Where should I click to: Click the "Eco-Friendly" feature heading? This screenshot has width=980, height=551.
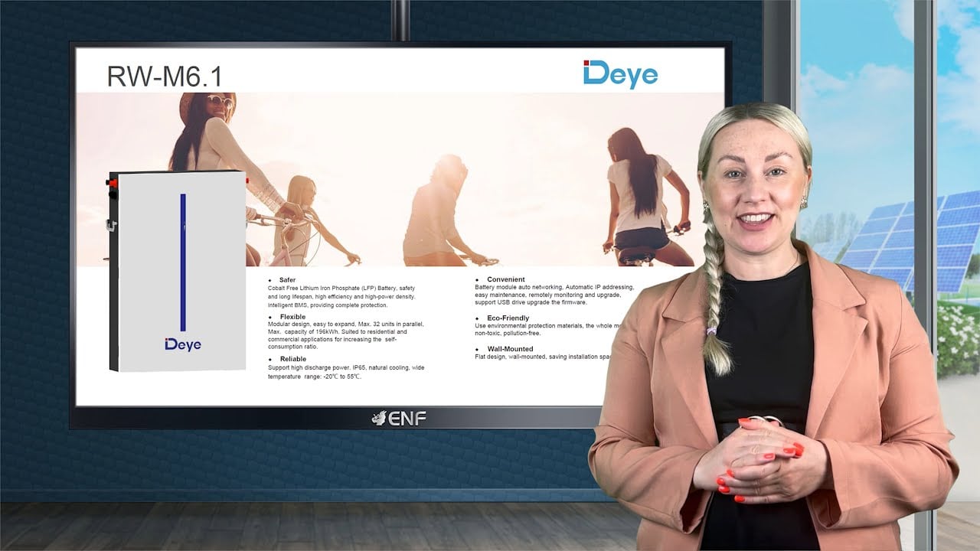click(x=508, y=318)
